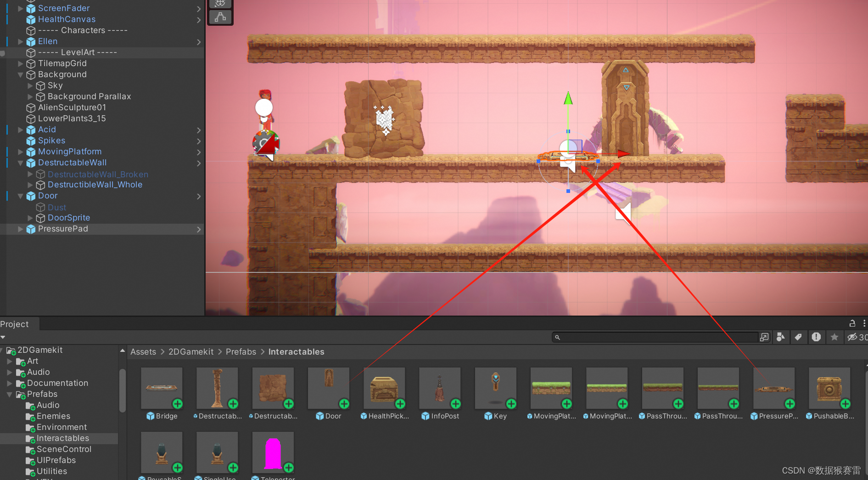Select the InfoPost prefab thumbnail
This screenshot has width=868, height=480.
point(440,388)
